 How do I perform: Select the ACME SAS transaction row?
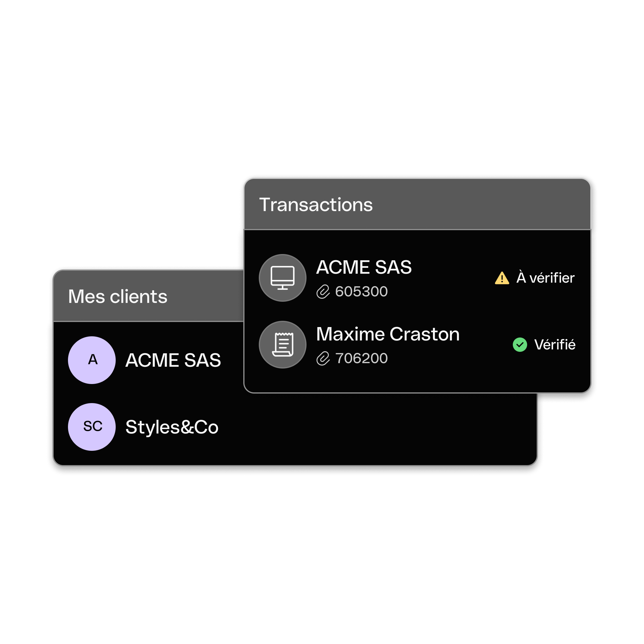tap(417, 278)
